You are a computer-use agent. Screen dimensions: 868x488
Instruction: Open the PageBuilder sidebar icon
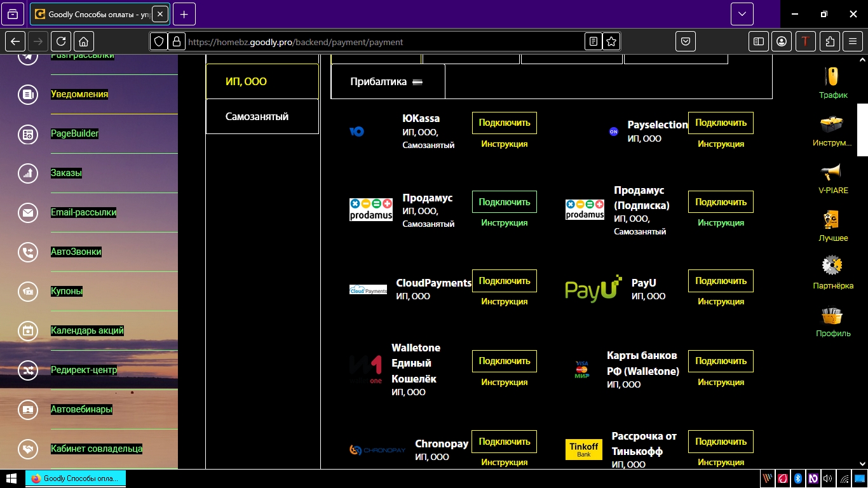[x=28, y=134]
